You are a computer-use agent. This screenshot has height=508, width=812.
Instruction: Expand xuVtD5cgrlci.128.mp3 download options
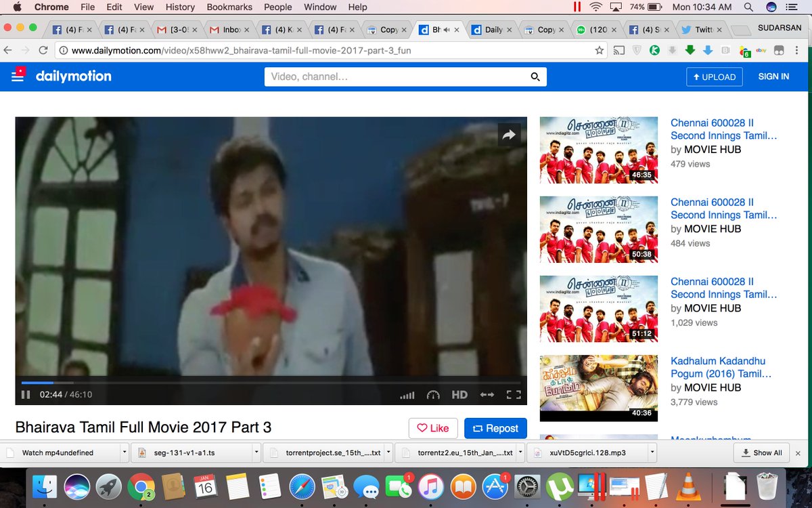tap(652, 452)
